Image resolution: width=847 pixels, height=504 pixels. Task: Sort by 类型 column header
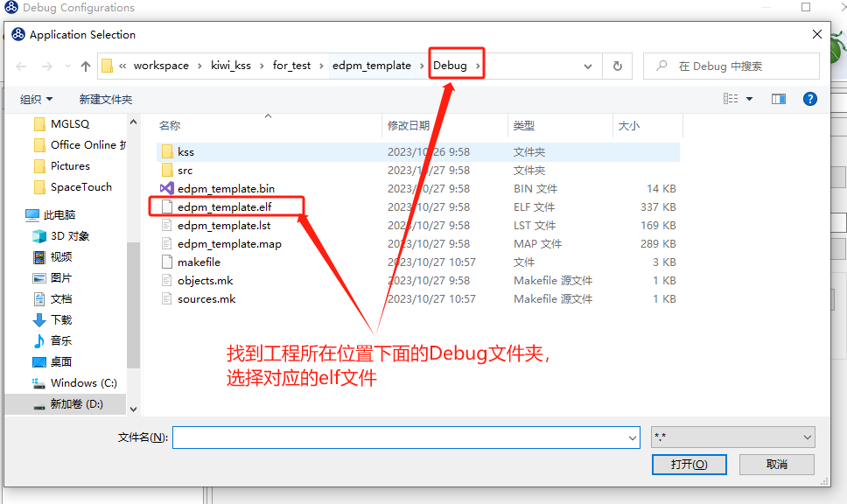[x=523, y=125]
